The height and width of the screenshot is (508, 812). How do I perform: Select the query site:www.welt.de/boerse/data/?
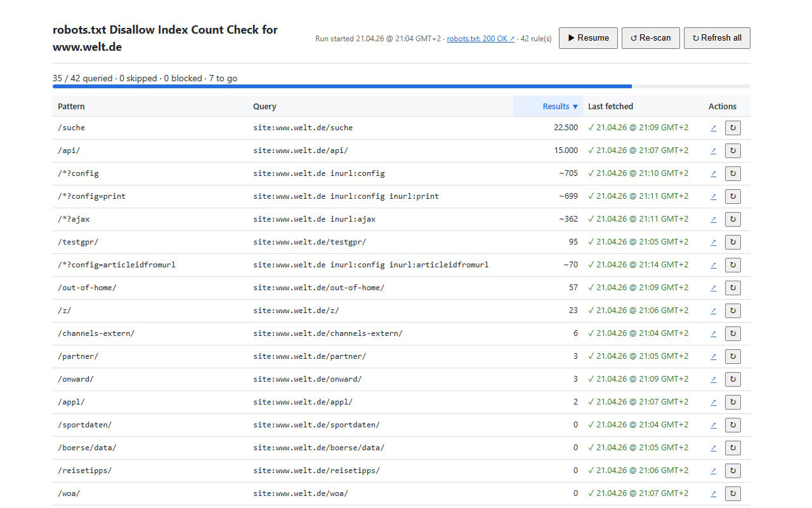coord(318,448)
